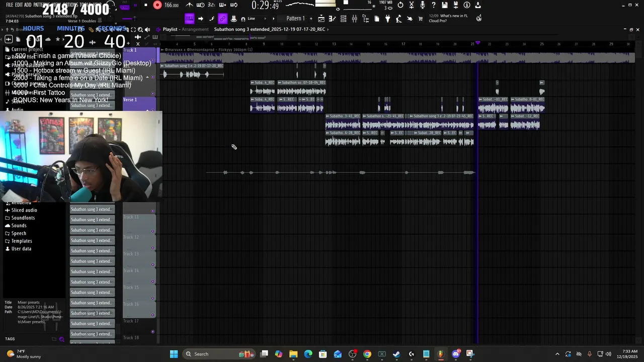Open the FILE menu
The width and height of the screenshot is (644, 362).
(10, 5)
